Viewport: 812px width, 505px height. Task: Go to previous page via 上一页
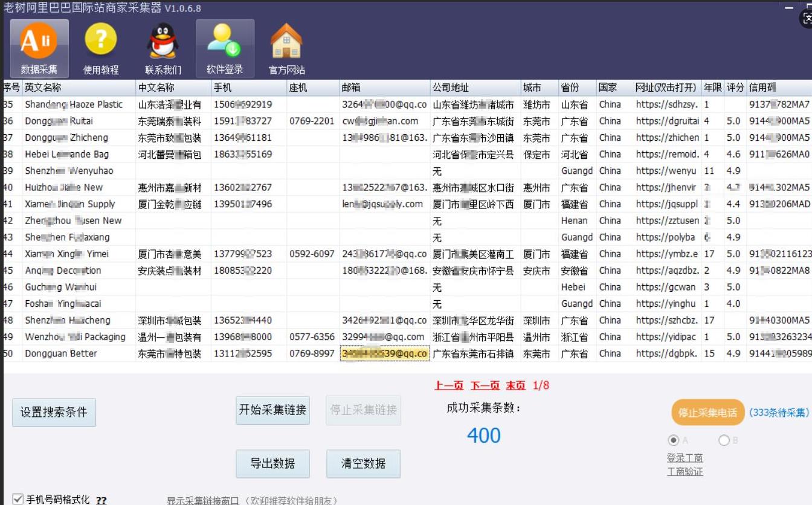pyautogui.click(x=449, y=385)
